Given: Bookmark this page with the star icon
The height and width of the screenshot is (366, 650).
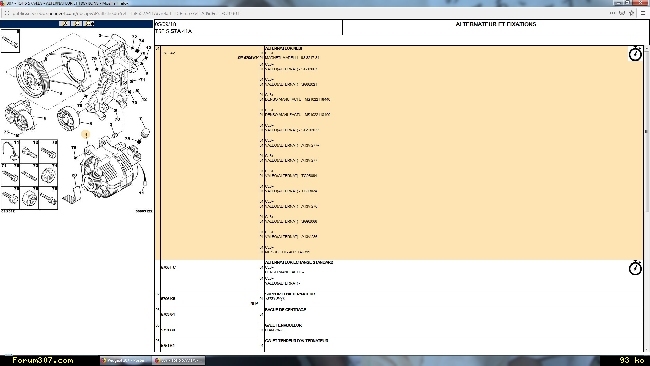Looking at the screenshot, I should pyautogui.click(x=632, y=13).
